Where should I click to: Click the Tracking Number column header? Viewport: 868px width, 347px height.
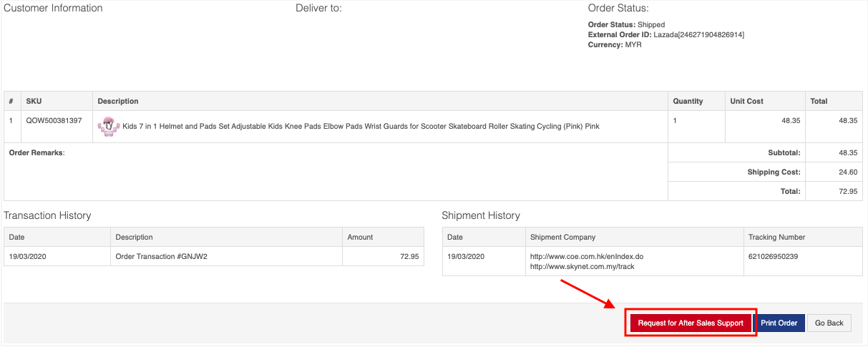click(776, 237)
